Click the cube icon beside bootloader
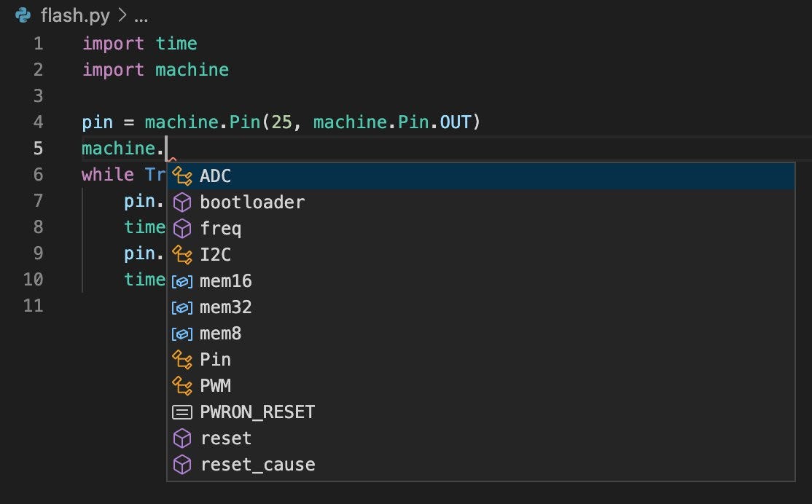 (181, 202)
